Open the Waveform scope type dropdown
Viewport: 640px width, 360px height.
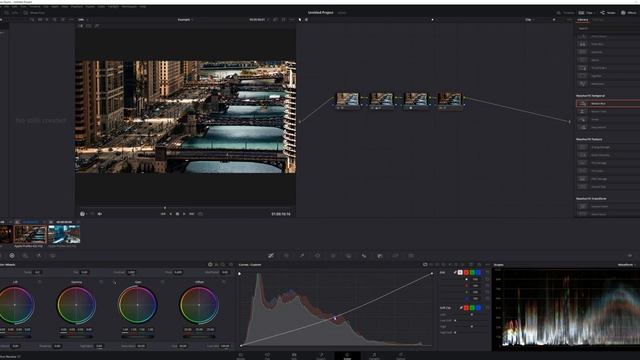click(627, 265)
